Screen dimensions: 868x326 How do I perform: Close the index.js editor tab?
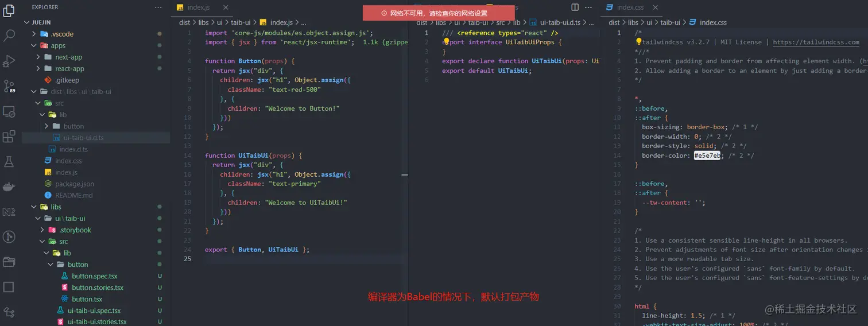pyautogui.click(x=226, y=7)
